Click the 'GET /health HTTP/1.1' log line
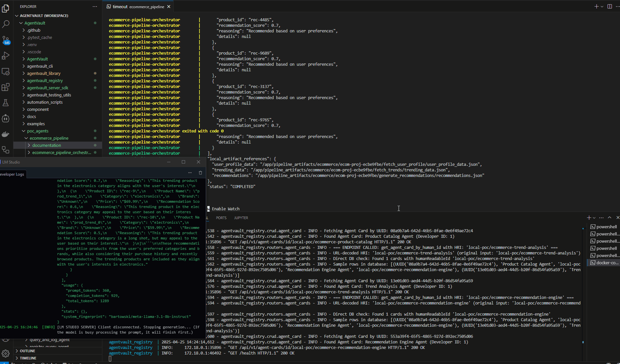 (201, 353)
